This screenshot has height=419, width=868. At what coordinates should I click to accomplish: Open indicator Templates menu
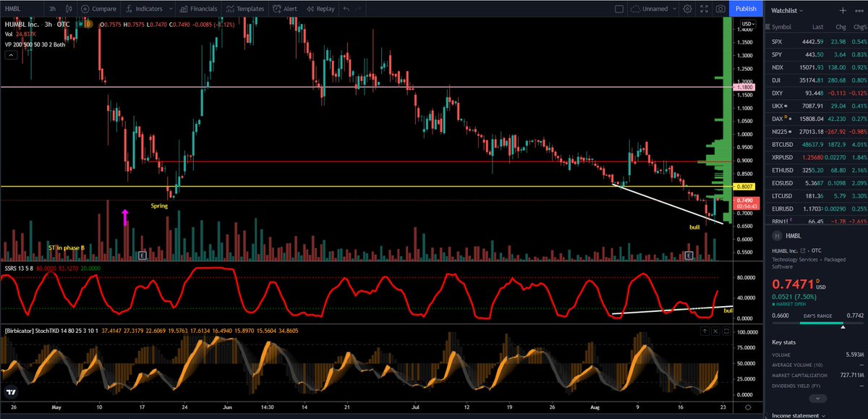pos(245,9)
